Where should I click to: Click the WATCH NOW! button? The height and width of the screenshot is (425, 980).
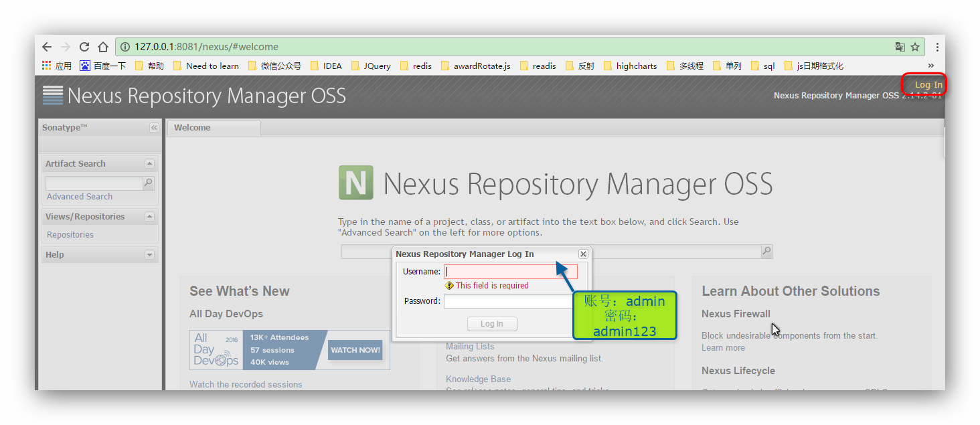[x=355, y=350]
